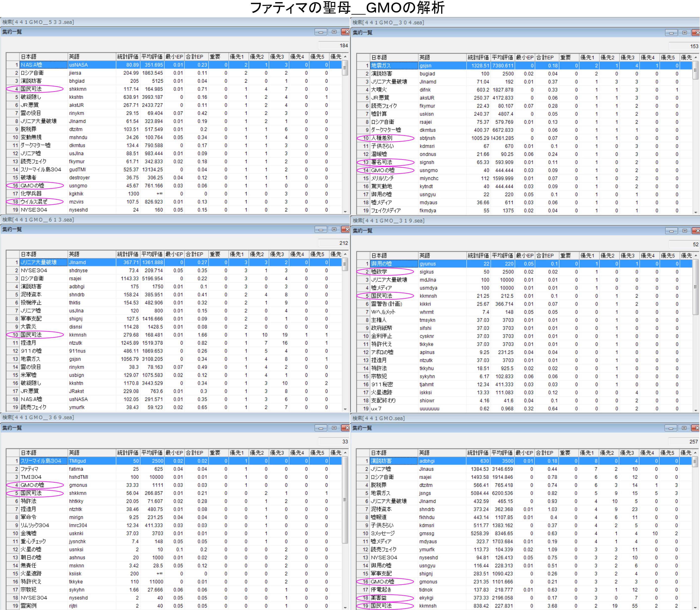Maximize the 441GMO_319 集約一覧 window

pos(684,231)
